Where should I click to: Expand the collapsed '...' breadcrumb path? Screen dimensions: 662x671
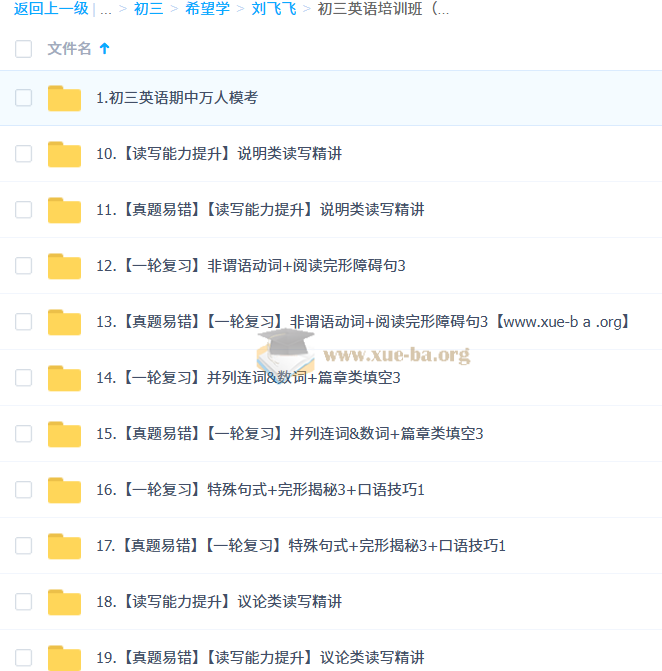coord(106,9)
